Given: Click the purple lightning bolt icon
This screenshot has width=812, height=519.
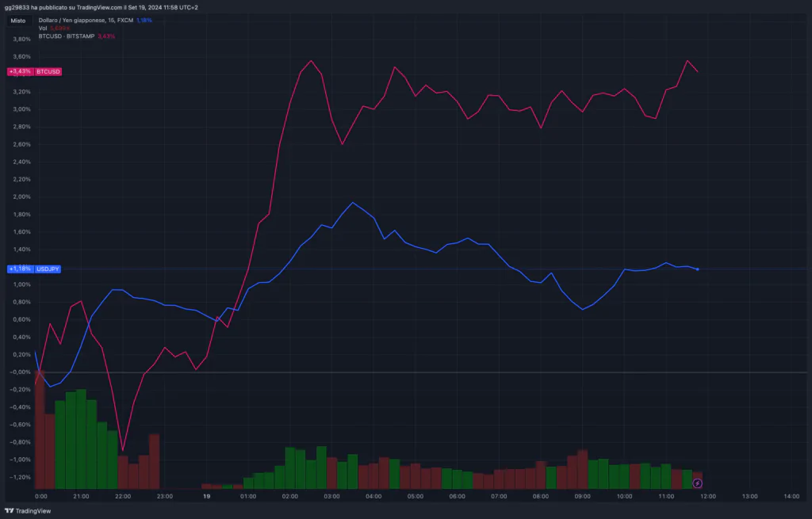Looking at the screenshot, I should (x=697, y=483).
